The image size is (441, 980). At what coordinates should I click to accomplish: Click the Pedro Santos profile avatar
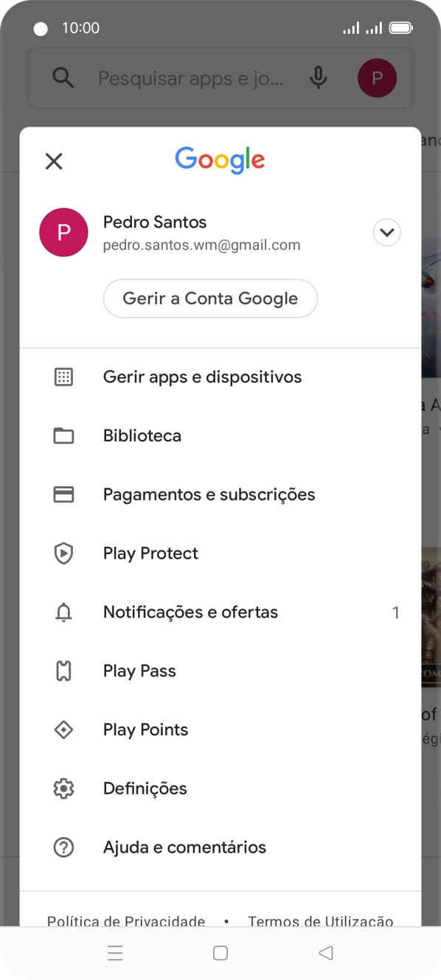64,232
